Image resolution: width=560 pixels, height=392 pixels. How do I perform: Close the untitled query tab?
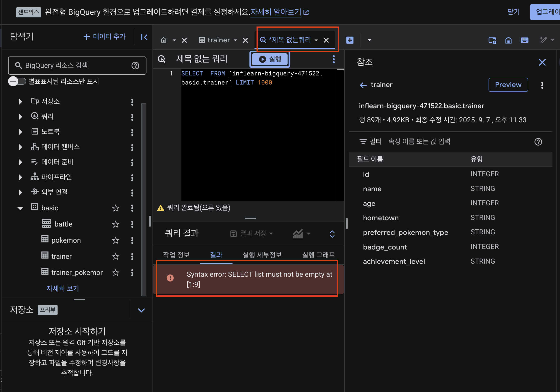pos(326,40)
